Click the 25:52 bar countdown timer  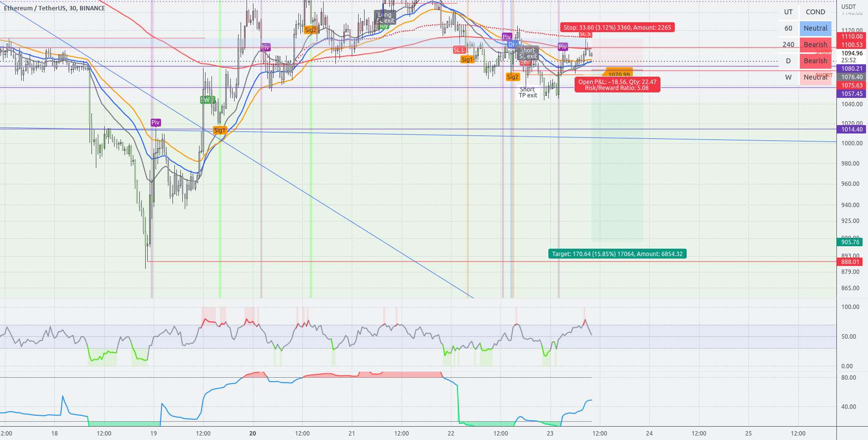click(849, 60)
